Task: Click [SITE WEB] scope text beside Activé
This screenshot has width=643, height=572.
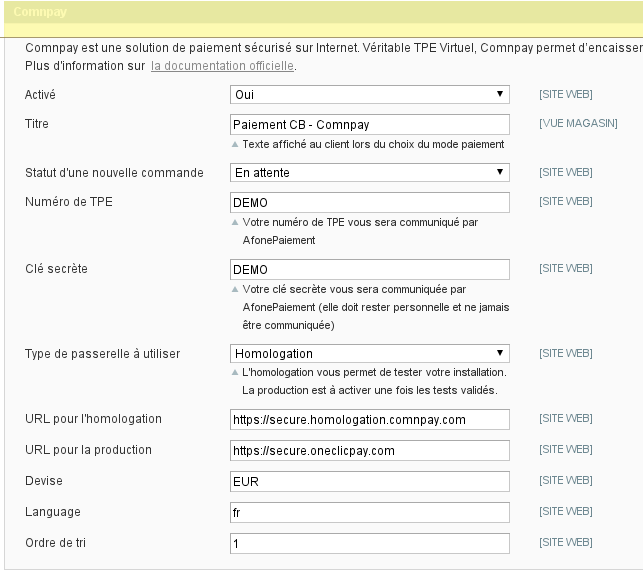Action: coord(566,94)
